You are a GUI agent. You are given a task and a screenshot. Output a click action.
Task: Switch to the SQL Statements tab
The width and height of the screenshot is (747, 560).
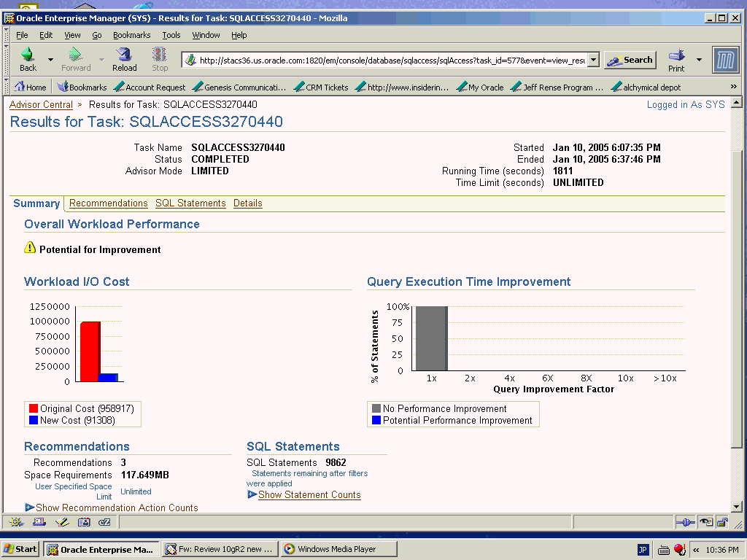pos(190,203)
